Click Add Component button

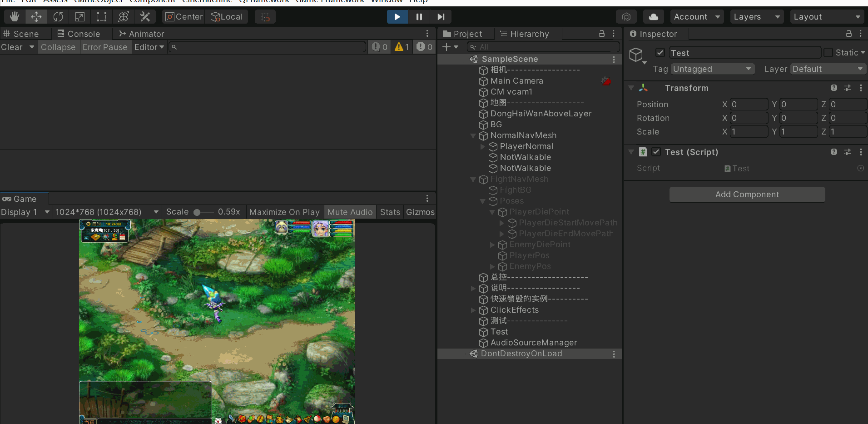pos(747,195)
